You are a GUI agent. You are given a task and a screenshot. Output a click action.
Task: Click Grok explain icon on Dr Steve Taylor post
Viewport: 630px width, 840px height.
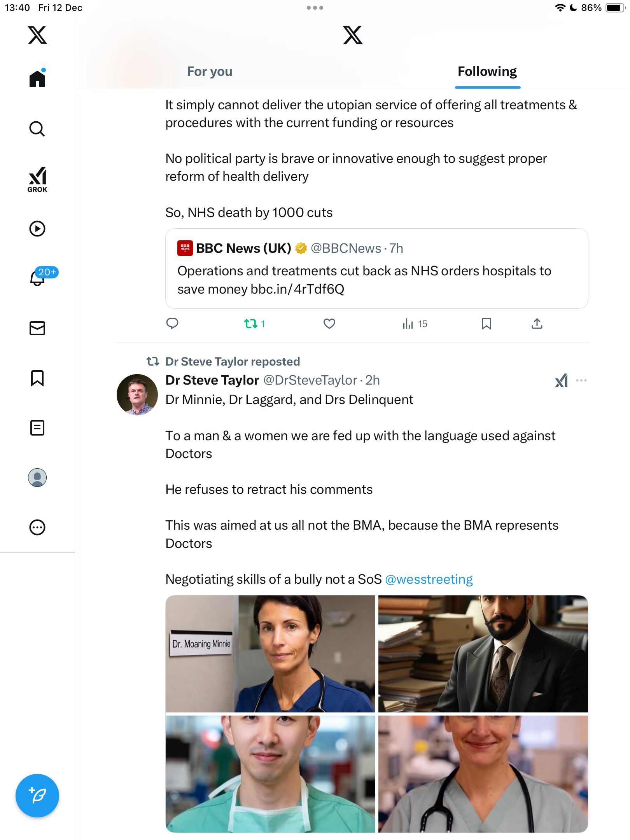pyautogui.click(x=561, y=381)
